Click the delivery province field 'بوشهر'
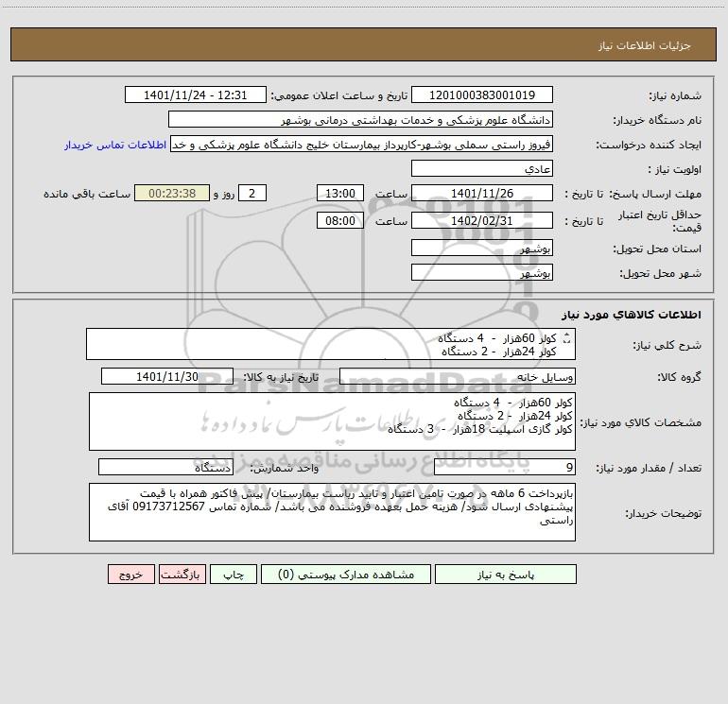Screen dimensions: 728x704 pos(482,248)
